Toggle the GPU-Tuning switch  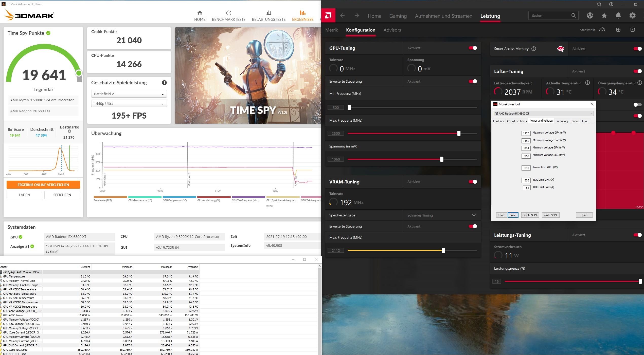[473, 48]
